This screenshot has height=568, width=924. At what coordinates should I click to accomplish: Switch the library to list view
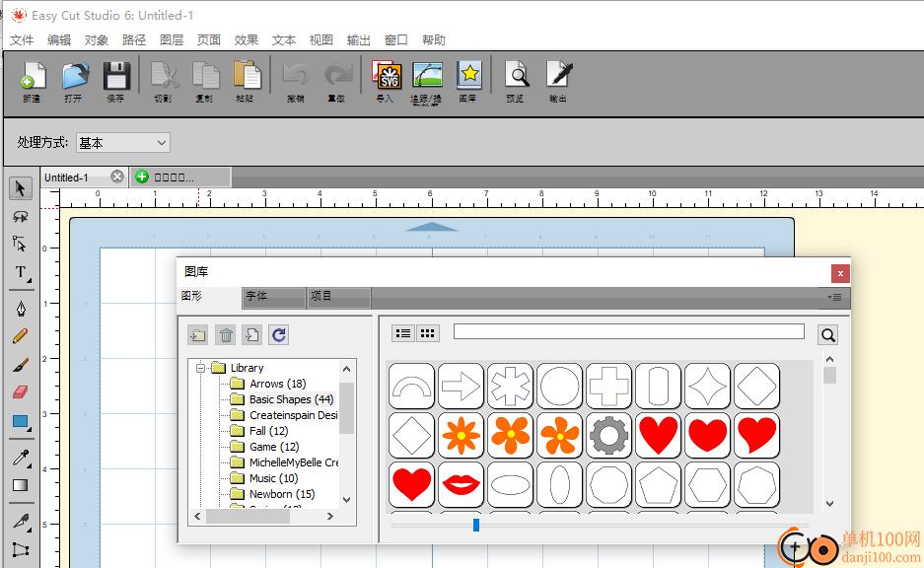click(403, 333)
